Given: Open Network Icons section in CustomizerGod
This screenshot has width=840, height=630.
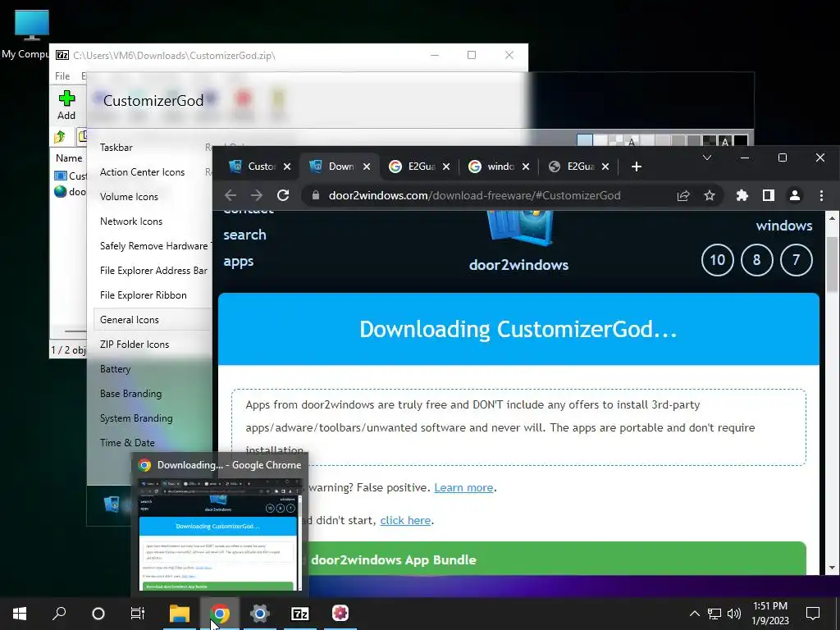Looking at the screenshot, I should coord(130,221).
